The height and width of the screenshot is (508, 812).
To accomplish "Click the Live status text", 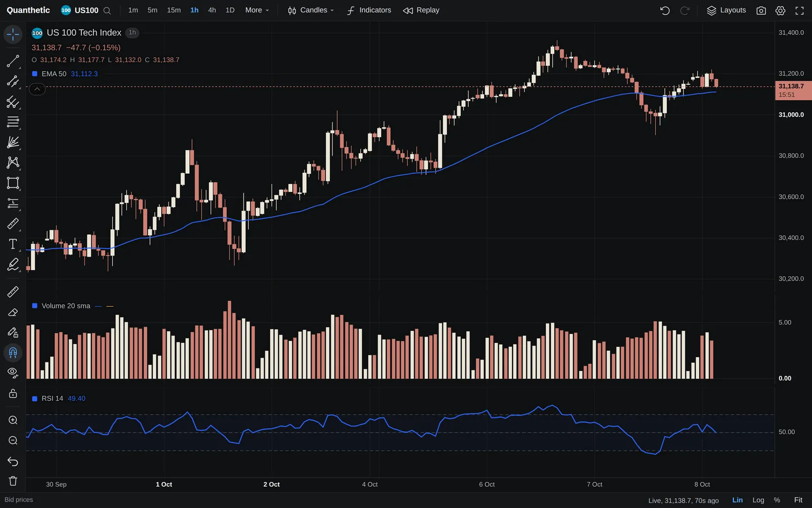I will [683, 500].
